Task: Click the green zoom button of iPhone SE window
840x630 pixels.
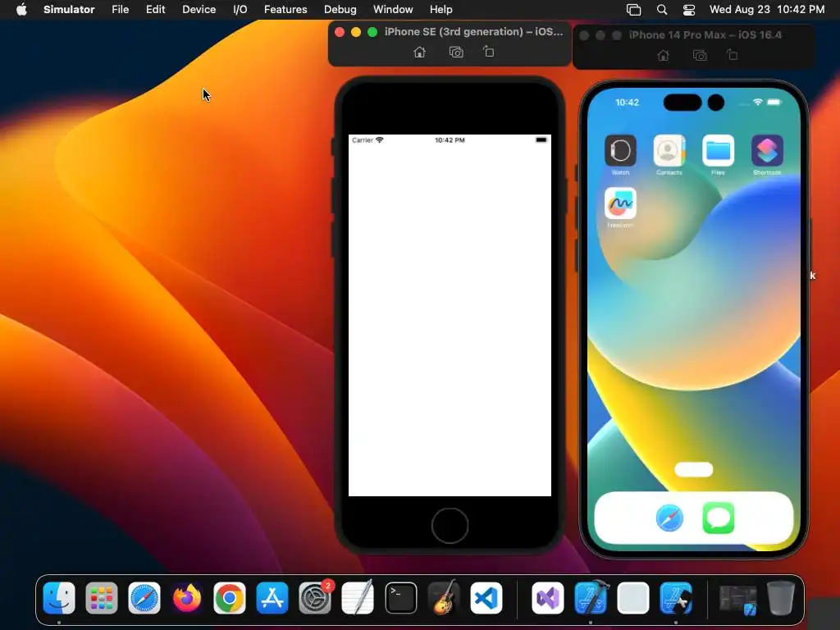Action: click(x=372, y=32)
